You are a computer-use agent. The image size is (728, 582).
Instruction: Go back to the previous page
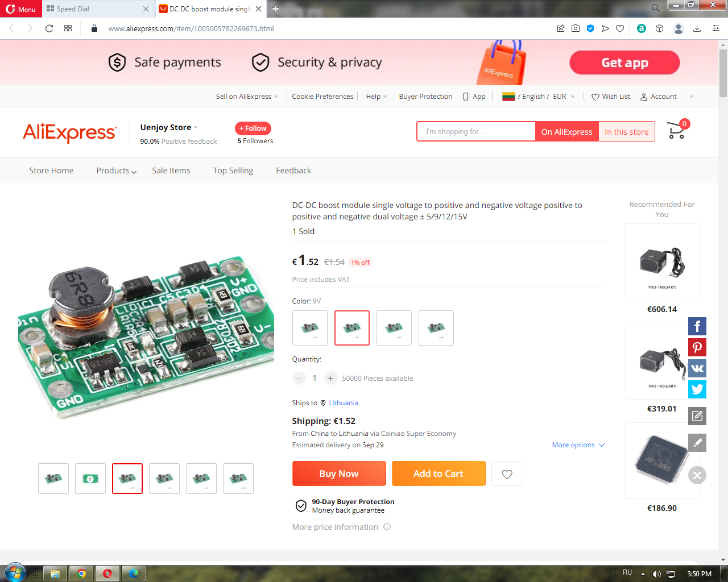click(x=11, y=28)
